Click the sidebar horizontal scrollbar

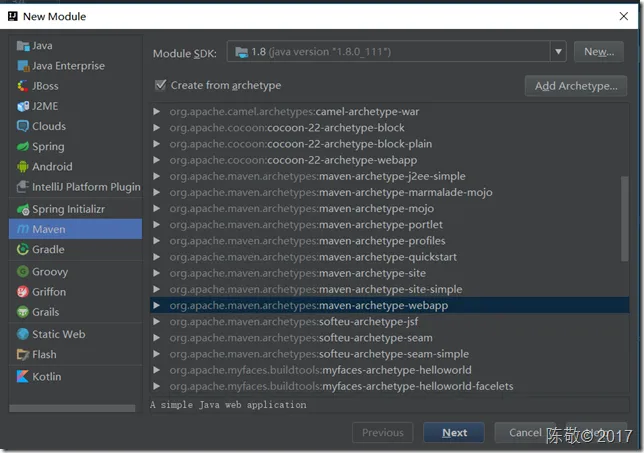72,408
